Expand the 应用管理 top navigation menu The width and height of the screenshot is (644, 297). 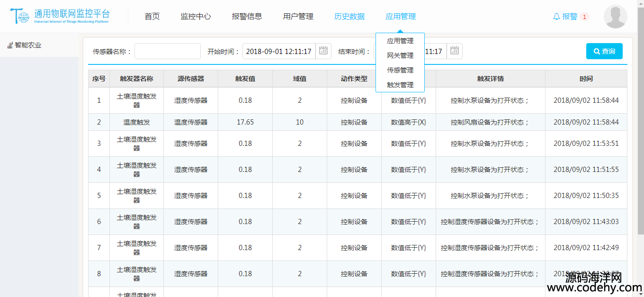(400, 17)
